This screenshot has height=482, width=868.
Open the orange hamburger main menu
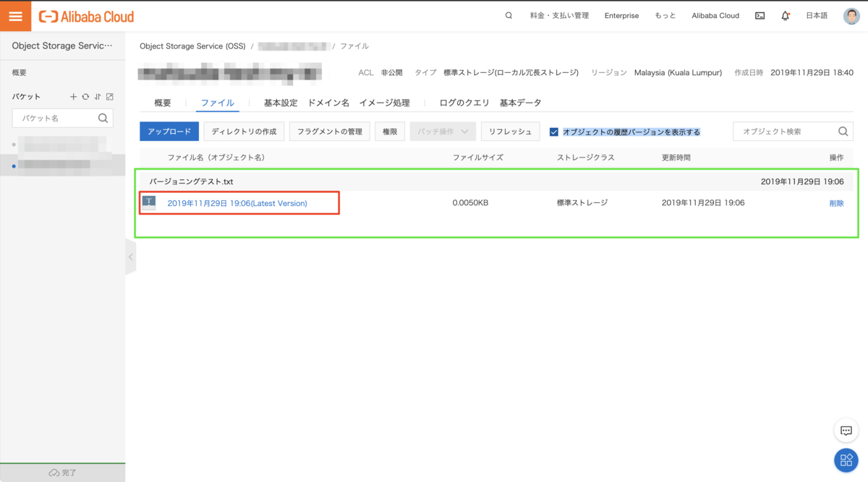[15, 16]
